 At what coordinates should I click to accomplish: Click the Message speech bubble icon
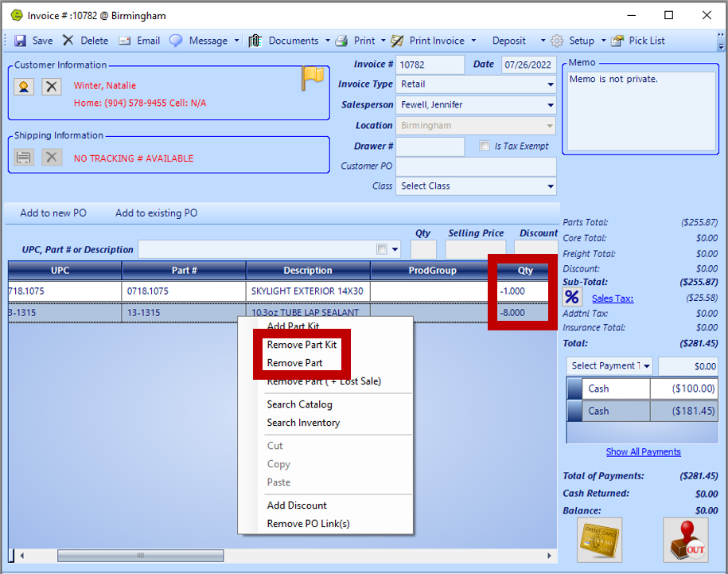click(176, 41)
